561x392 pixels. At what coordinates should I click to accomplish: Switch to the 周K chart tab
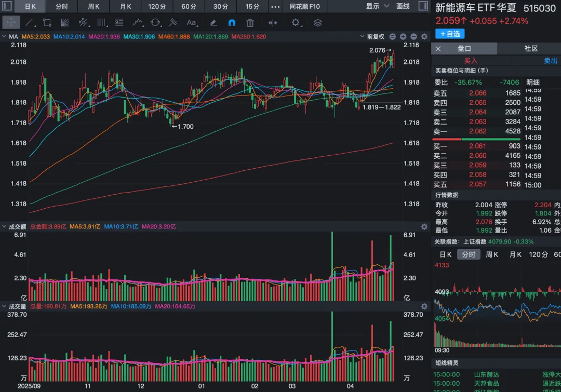pos(94,6)
